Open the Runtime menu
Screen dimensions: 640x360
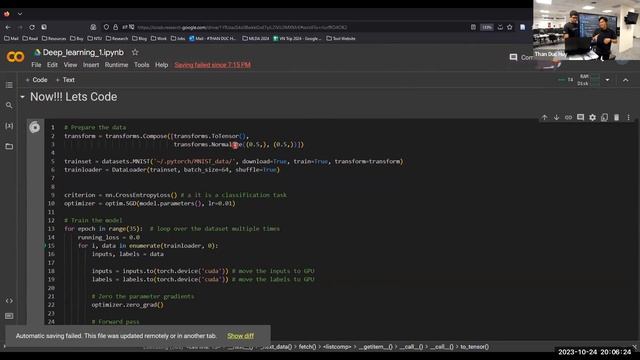116,65
